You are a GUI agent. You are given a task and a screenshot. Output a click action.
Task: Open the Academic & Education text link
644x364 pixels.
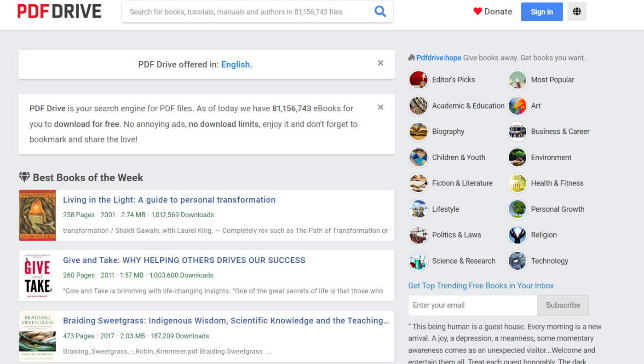(x=468, y=105)
